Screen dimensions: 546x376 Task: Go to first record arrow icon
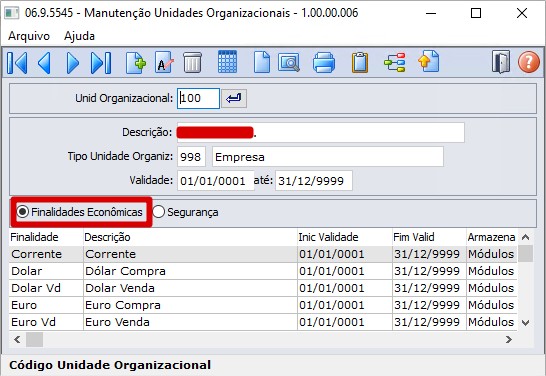point(17,63)
